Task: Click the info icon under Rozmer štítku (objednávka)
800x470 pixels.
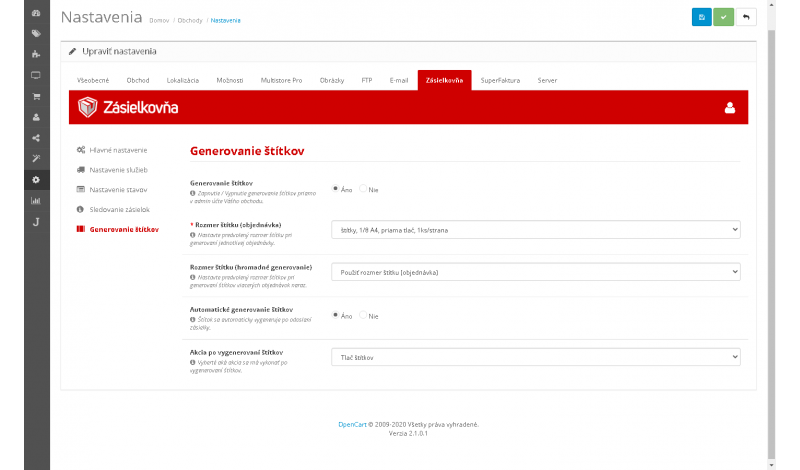Action: point(192,235)
